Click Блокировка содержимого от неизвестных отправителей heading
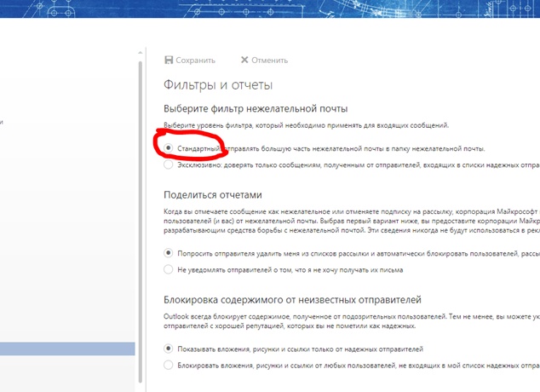Image resolution: width=540 pixels, height=392 pixels. 292,300
